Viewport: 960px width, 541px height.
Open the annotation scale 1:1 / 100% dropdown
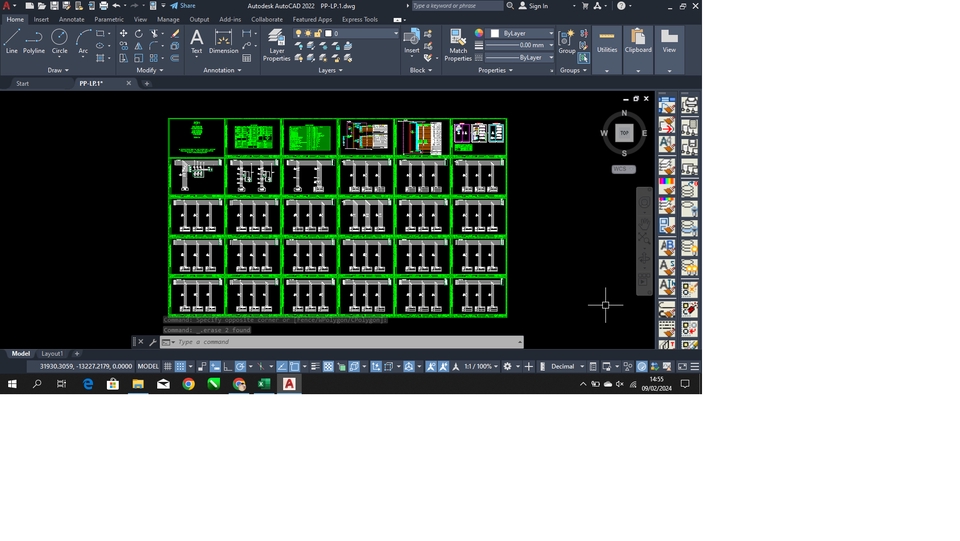click(481, 367)
